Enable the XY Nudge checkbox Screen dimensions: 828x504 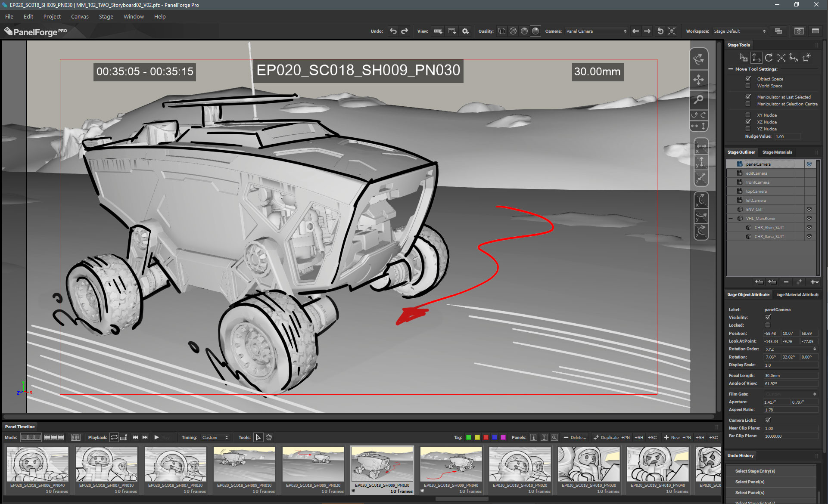(x=748, y=115)
